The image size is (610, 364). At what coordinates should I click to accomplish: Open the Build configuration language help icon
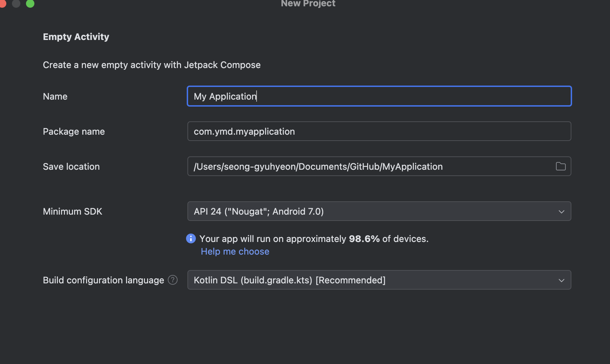point(173,280)
